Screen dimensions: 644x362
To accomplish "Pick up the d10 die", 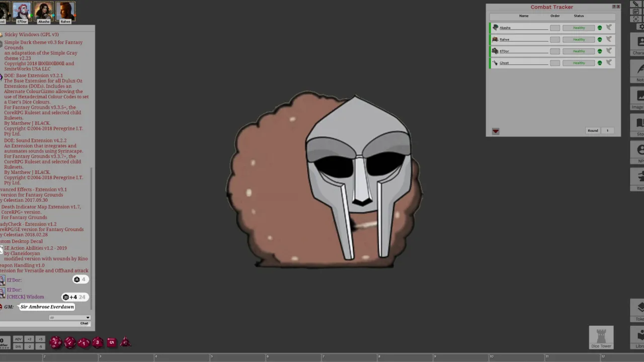I will click(x=84, y=343).
